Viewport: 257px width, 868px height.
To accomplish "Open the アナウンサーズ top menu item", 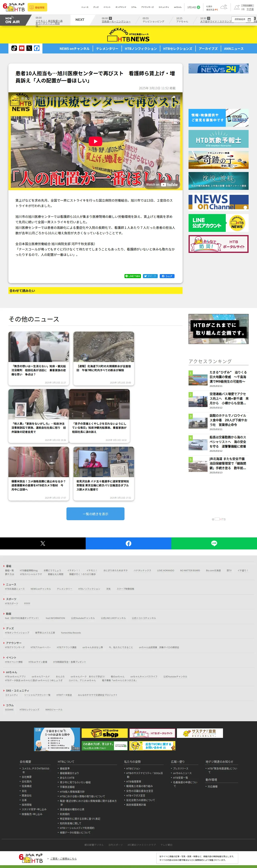I will (x=147, y=7).
